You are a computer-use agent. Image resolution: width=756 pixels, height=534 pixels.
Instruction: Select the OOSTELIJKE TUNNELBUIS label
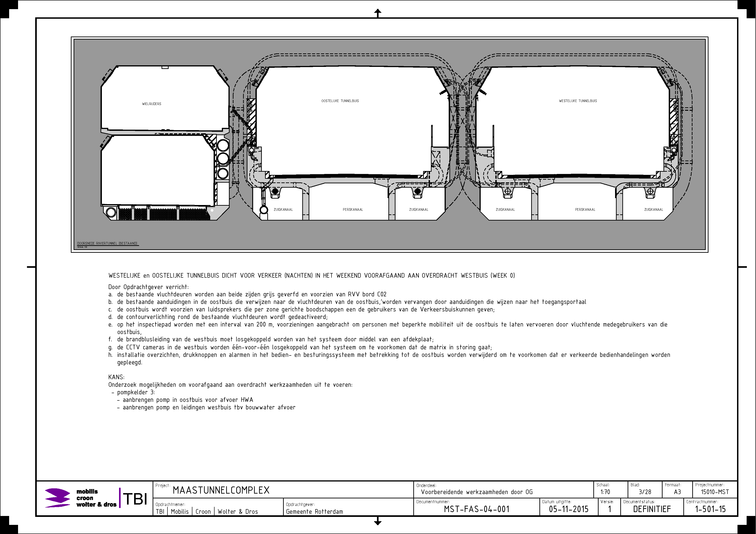click(x=340, y=101)
